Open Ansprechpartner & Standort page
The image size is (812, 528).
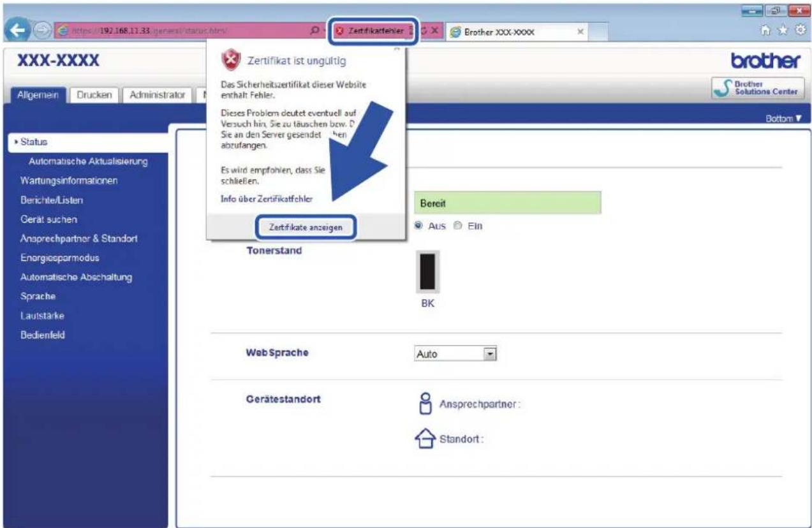(78, 238)
